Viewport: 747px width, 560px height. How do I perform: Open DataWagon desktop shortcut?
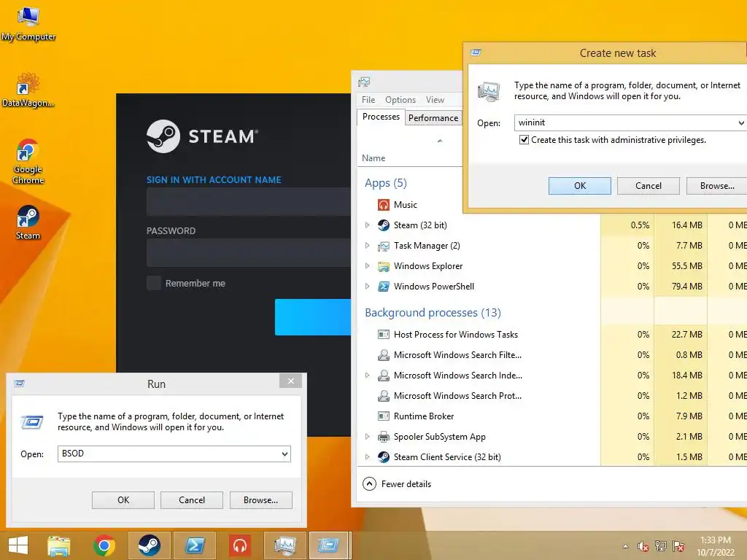coord(28,90)
